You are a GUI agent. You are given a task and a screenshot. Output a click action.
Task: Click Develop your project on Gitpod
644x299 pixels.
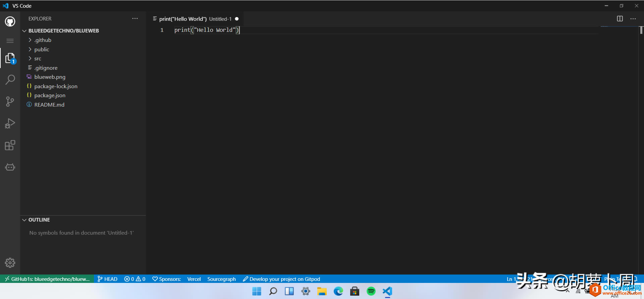[281, 279]
